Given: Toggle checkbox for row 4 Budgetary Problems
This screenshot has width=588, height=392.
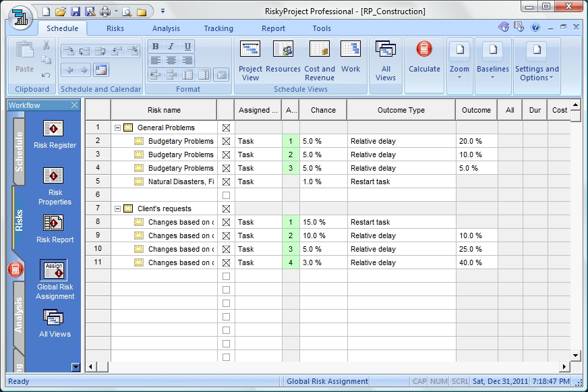Looking at the screenshot, I should (226, 168).
